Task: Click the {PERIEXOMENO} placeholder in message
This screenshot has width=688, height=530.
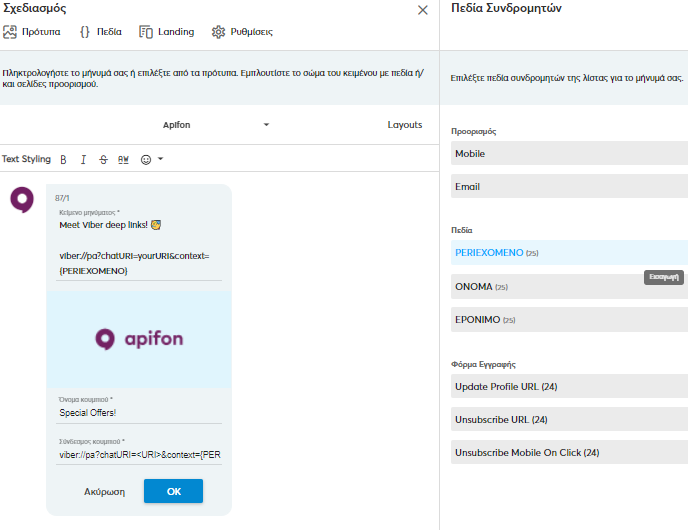Action: [x=93, y=271]
